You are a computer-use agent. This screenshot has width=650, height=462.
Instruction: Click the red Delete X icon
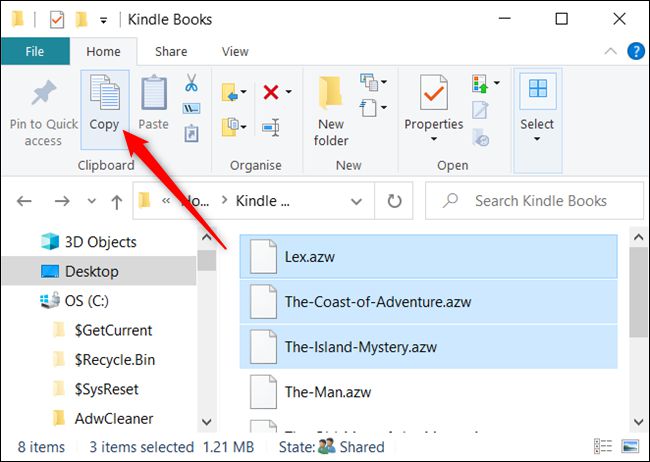[x=271, y=92]
